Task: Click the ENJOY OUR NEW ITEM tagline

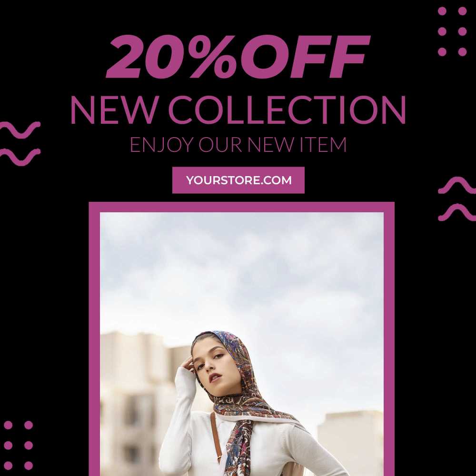Action: (x=238, y=145)
